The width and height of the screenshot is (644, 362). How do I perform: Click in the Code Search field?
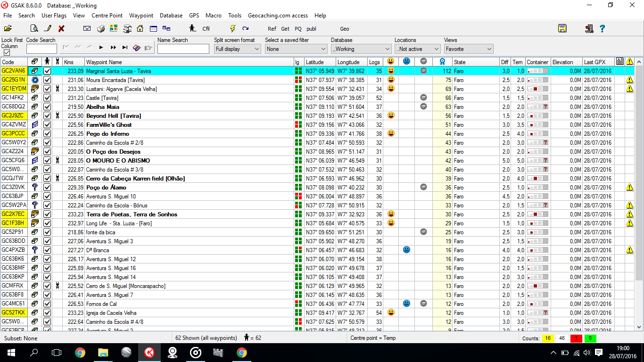(x=41, y=49)
